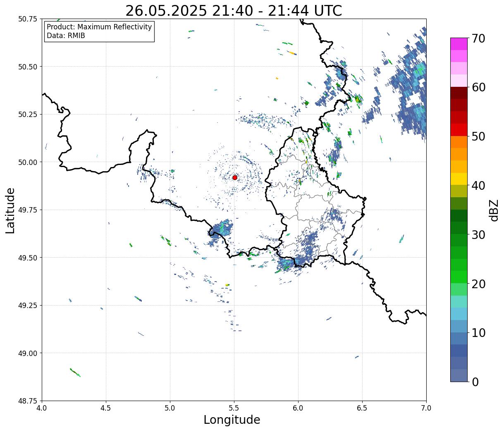The height and width of the screenshot is (430, 504).
Task: Click the colorbar tick label 0
Action: click(475, 382)
